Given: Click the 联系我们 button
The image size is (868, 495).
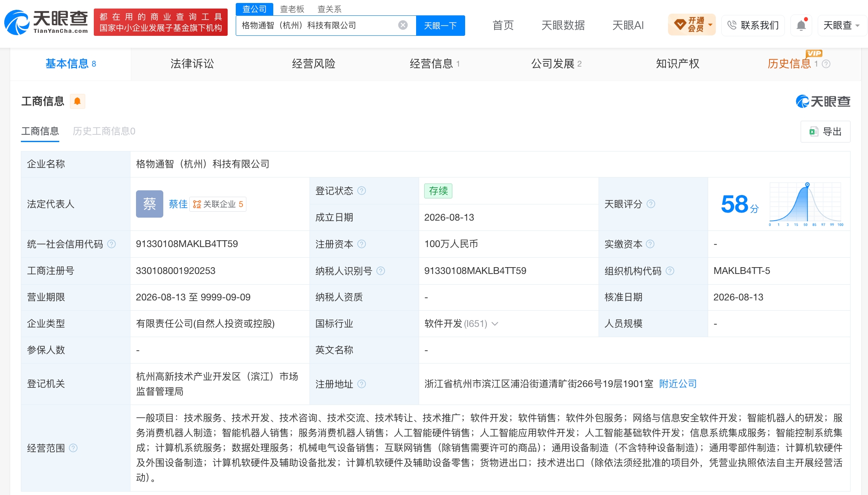Looking at the screenshot, I should pos(753,25).
